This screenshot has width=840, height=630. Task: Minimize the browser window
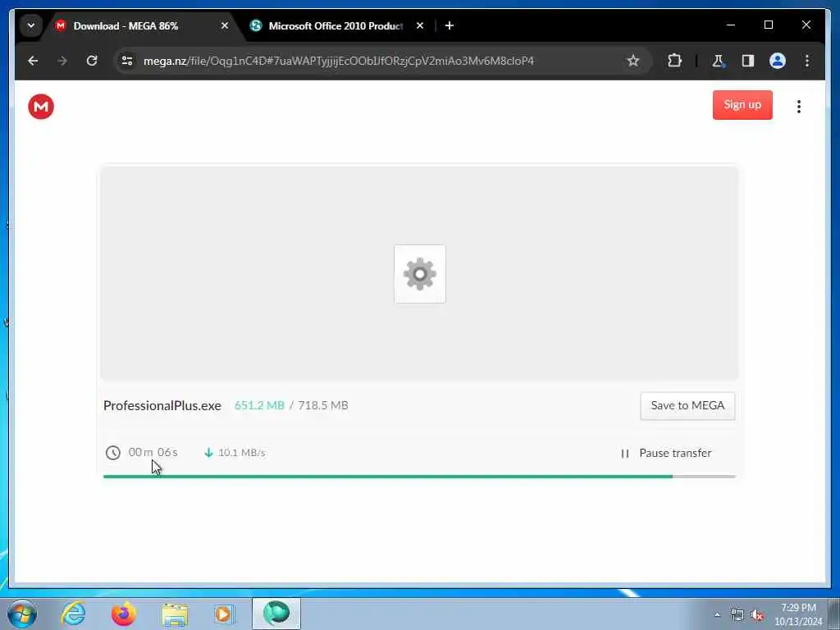pyautogui.click(x=731, y=25)
